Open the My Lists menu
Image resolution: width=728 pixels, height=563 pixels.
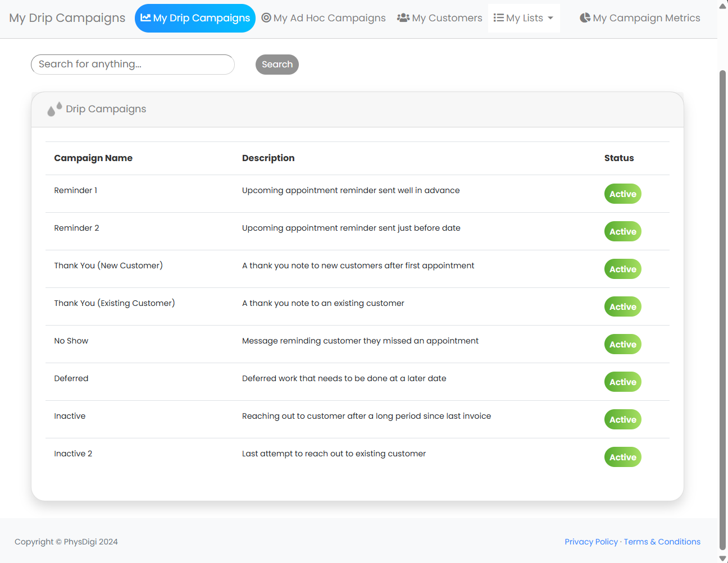point(524,18)
